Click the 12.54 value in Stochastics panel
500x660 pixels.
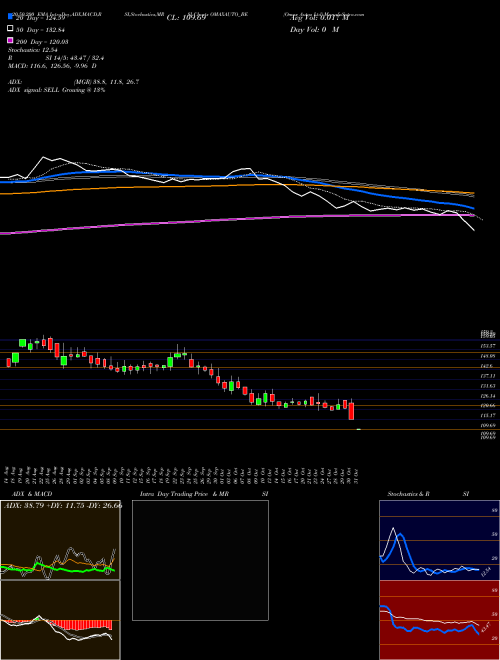pyautogui.click(x=485, y=572)
